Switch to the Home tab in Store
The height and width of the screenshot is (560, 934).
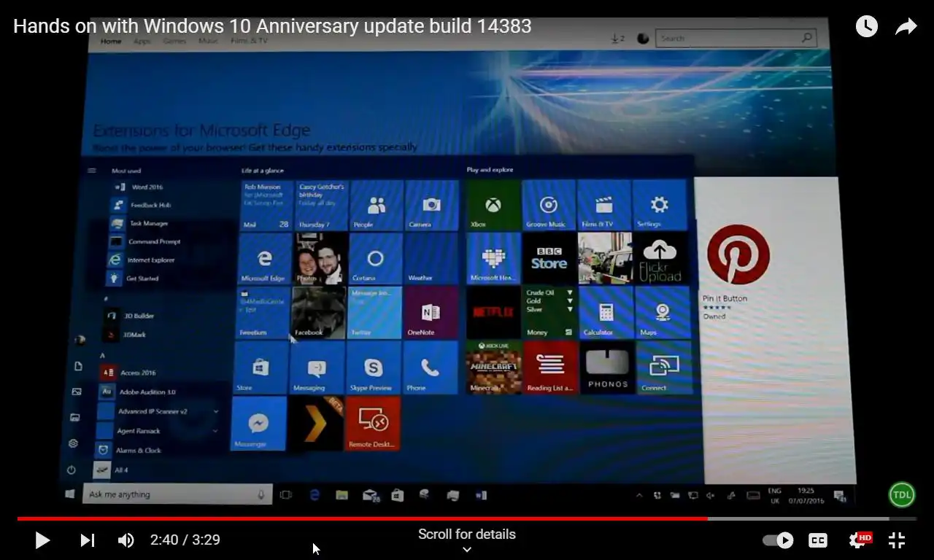pyautogui.click(x=111, y=42)
